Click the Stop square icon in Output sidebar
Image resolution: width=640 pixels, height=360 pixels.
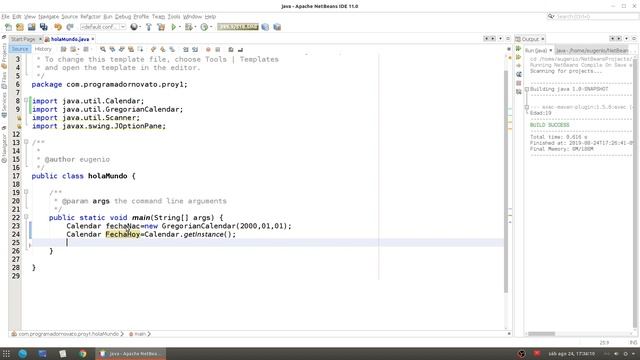(x=519, y=83)
